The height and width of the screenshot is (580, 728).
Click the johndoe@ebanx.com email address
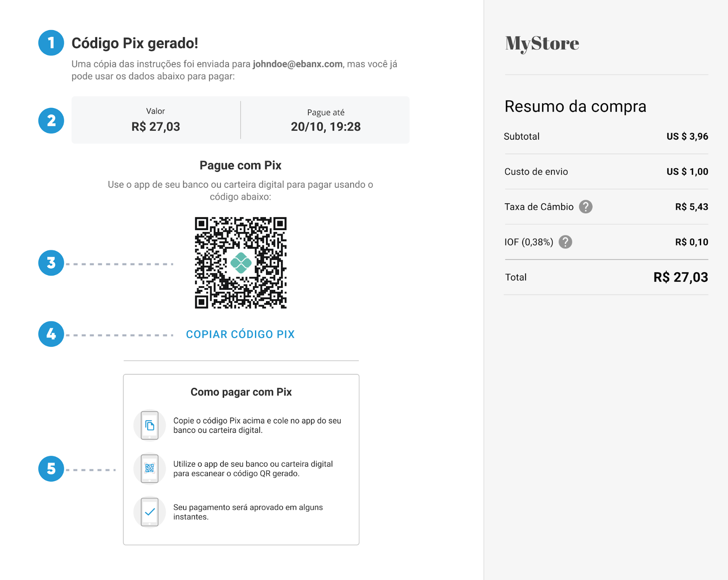point(297,64)
